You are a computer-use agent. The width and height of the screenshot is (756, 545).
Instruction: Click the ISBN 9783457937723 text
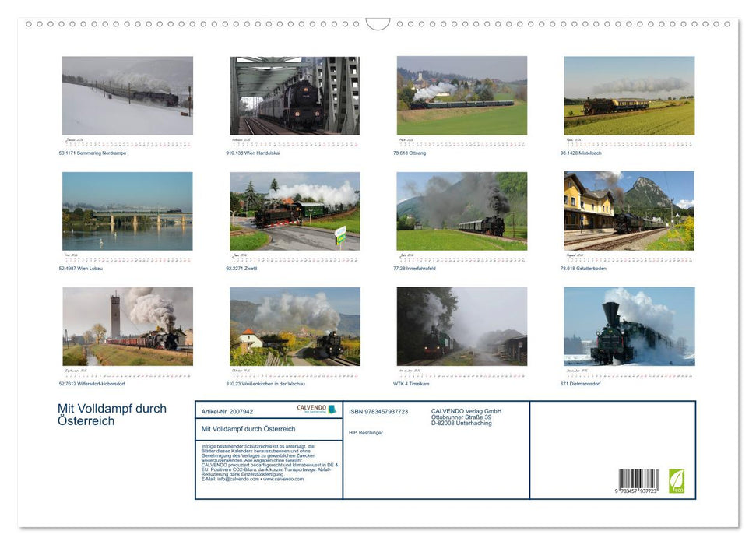(378, 411)
